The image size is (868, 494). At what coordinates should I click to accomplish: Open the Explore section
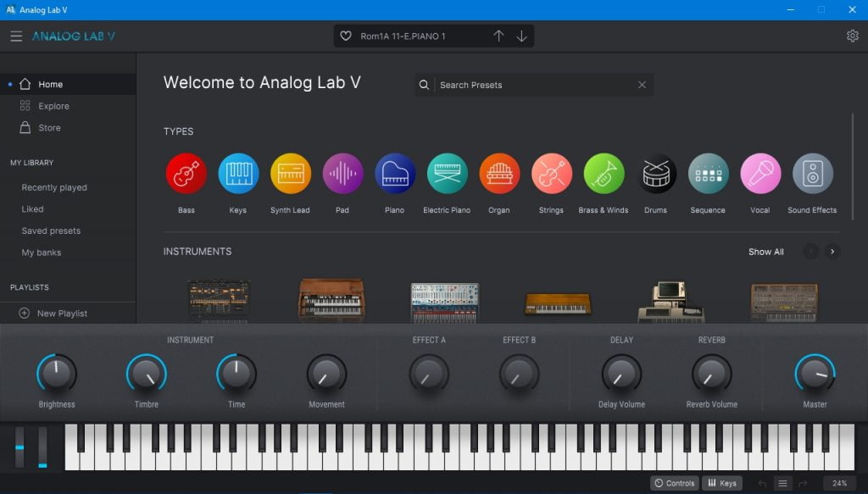click(x=53, y=106)
